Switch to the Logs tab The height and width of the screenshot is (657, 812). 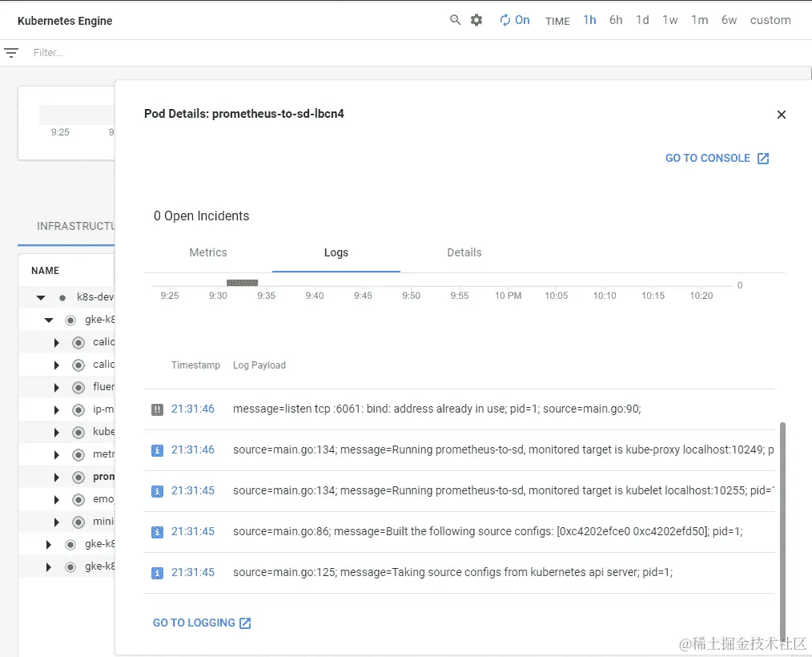click(336, 252)
